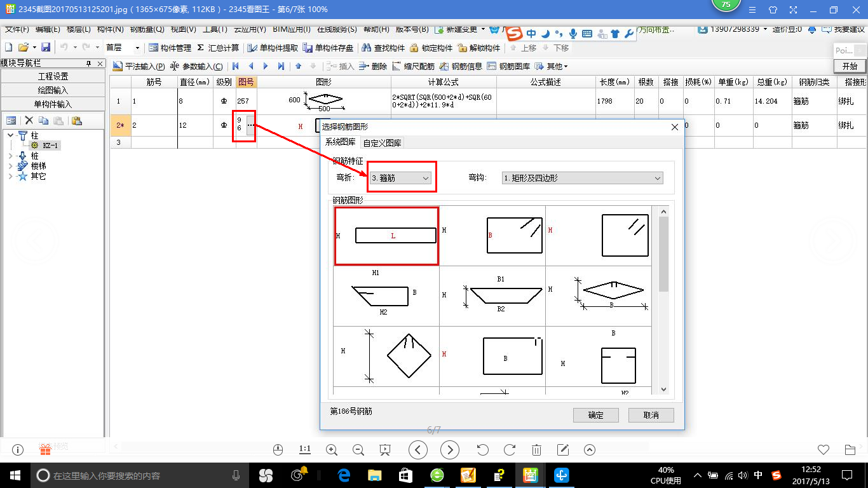Collapse the 柱 tree node
Screen dimensions: 868x488
click(11, 135)
